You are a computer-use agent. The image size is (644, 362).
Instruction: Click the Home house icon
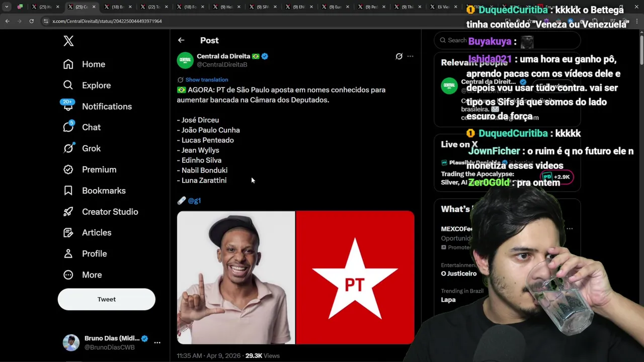point(68,64)
